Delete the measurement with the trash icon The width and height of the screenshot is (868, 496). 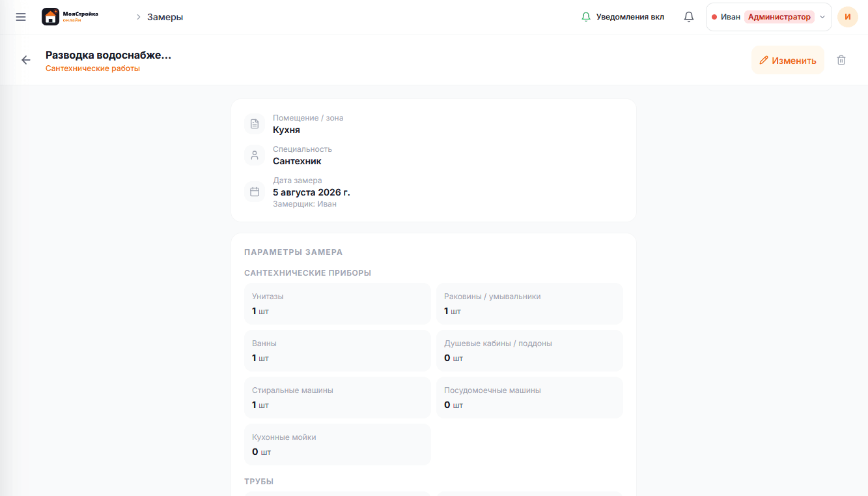pyautogui.click(x=841, y=60)
